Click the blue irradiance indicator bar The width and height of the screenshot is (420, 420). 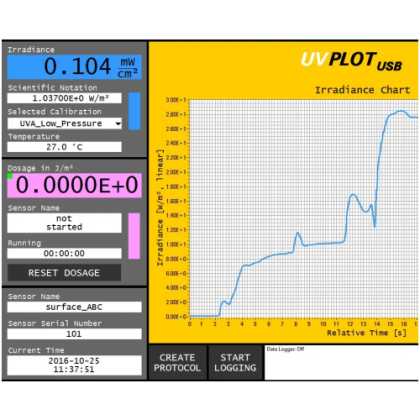(x=134, y=111)
